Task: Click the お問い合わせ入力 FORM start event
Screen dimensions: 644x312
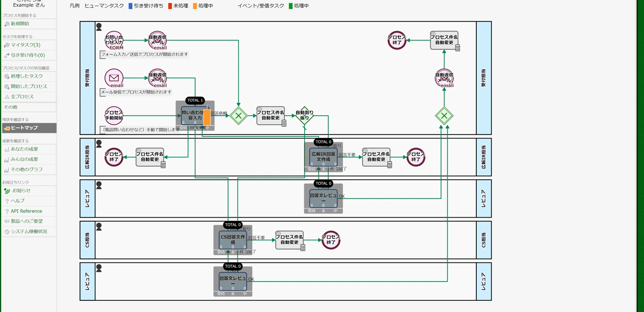Action: [114, 41]
